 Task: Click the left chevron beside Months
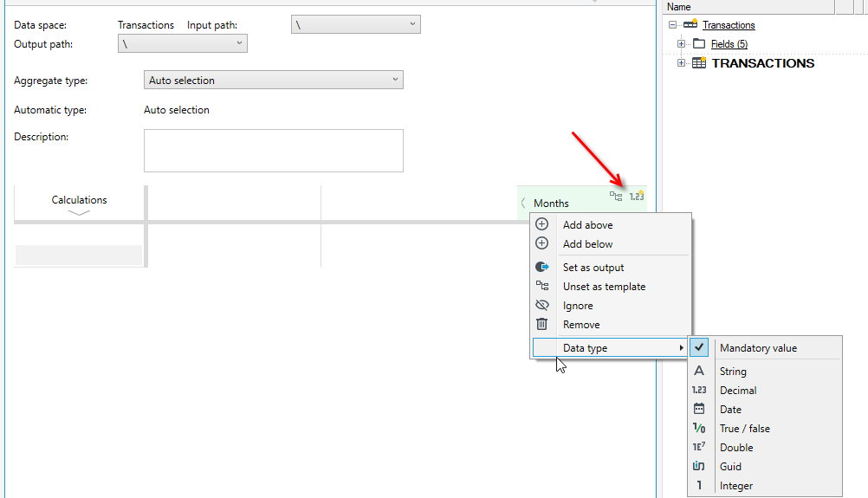pyautogui.click(x=523, y=203)
